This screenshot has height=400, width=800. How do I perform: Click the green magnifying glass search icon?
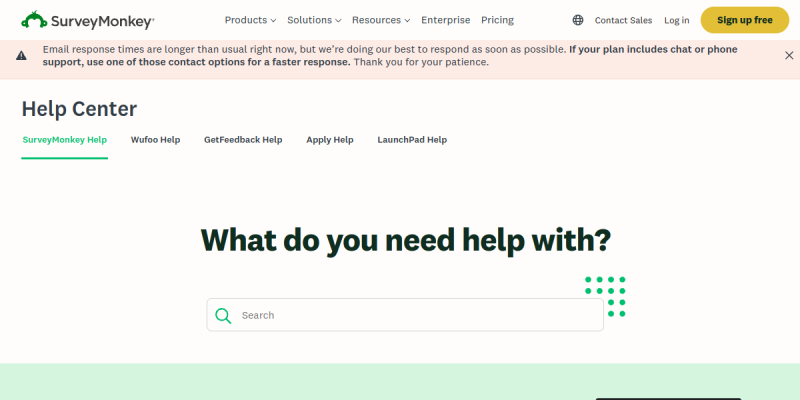pos(223,315)
